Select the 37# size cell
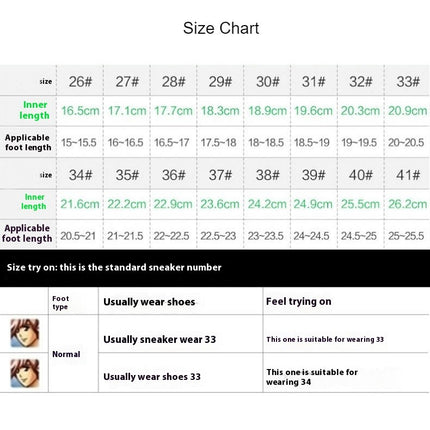Image resolution: width=430 pixels, height=430 pixels. pos(220,175)
